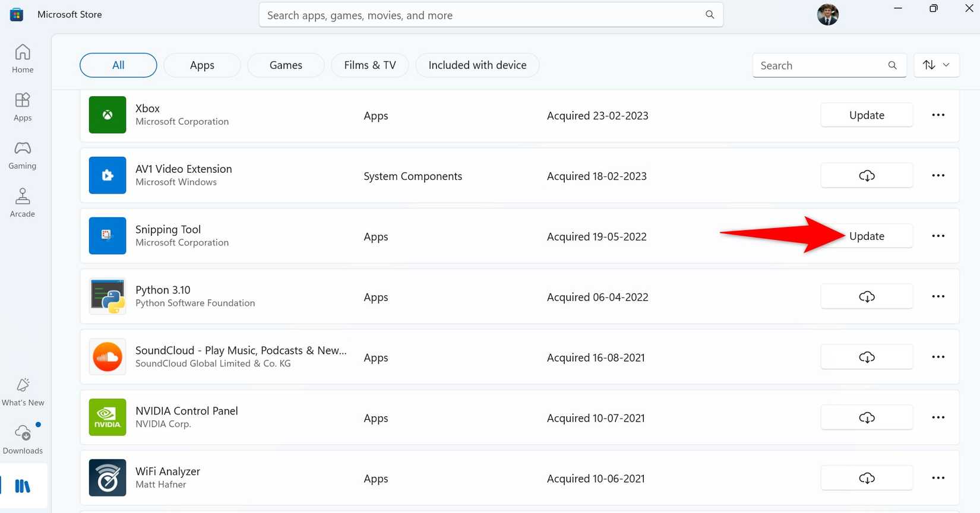980x513 pixels.
Task: Open the user profile picture
Action: point(827,15)
